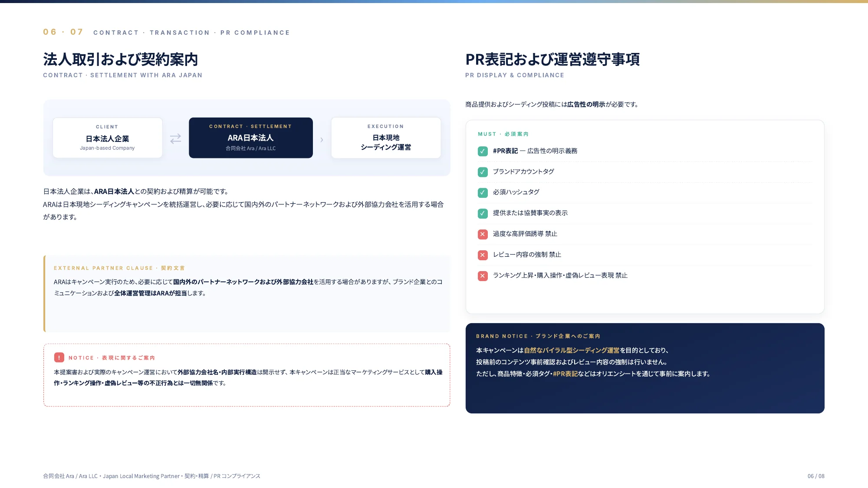This screenshot has height=488, width=868.
Task: Click the 法人取引および契約案内 heading
Action: pyautogui.click(x=121, y=59)
